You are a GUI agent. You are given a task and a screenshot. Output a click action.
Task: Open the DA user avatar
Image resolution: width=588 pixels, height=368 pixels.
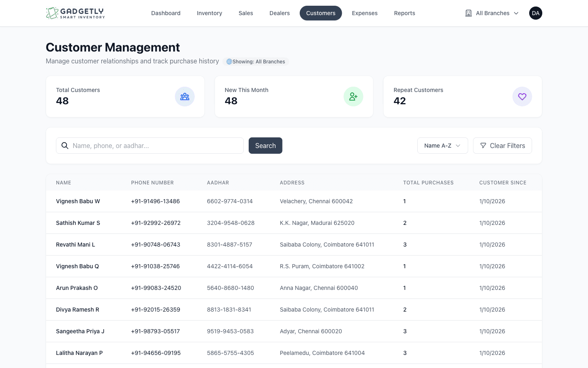(535, 13)
